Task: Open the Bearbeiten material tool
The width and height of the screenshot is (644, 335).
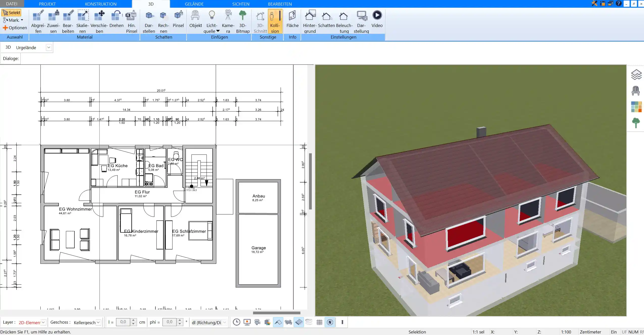Action: click(68, 21)
